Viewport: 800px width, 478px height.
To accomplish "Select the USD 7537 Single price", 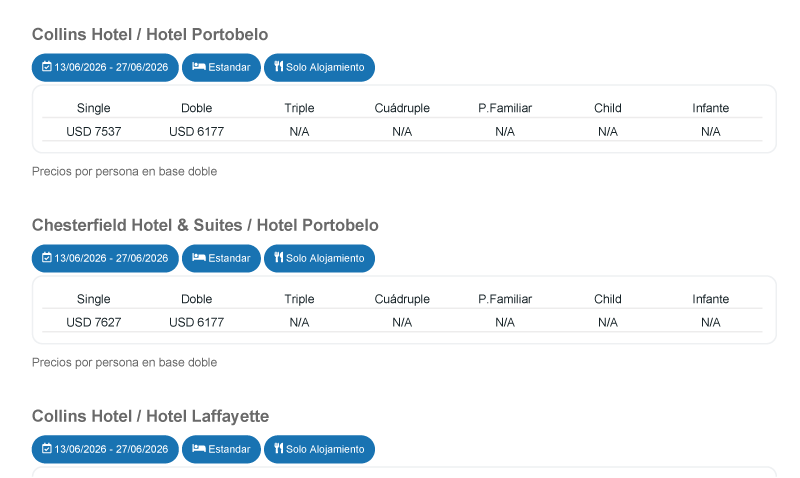I will (94, 131).
